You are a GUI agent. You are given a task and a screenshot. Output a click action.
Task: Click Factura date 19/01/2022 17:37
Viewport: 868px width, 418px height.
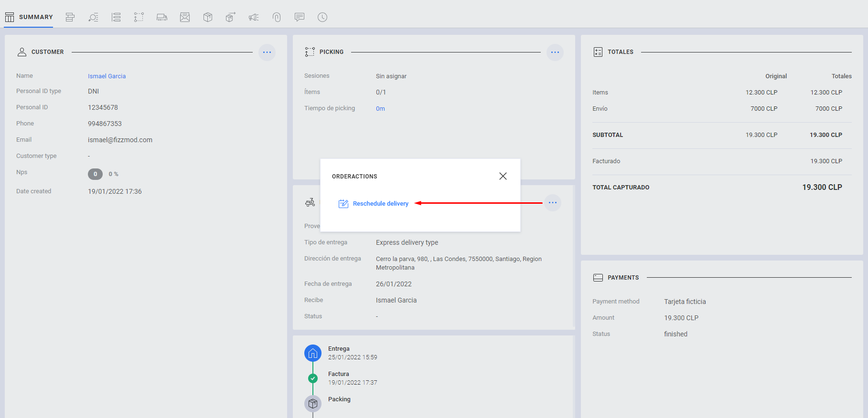click(353, 383)
